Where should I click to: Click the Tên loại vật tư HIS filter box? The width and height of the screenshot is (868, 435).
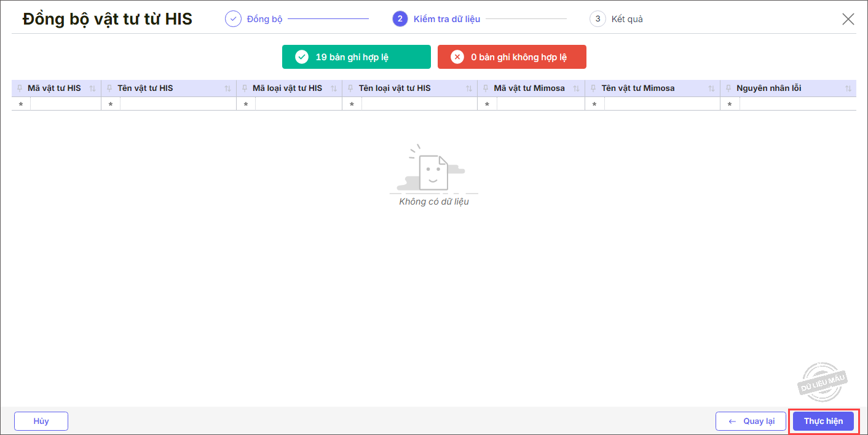(419, 104)
